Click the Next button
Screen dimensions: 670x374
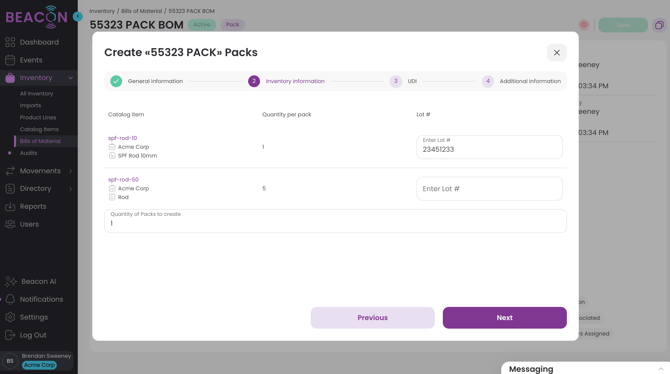(505, 318)
